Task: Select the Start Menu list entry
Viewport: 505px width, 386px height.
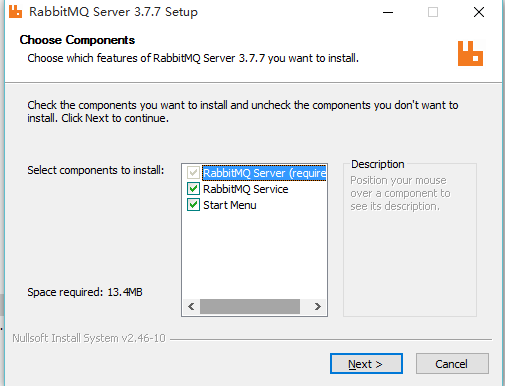Action: pyautogui.click(x=230, y=205)
